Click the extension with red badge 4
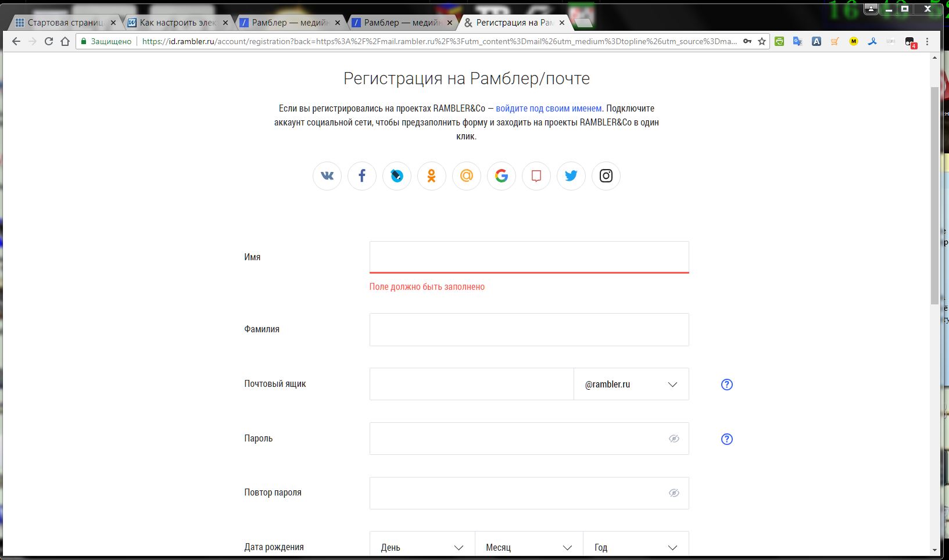Image resolution: width=949 pixels, height=560 pixels. (910, 42)
